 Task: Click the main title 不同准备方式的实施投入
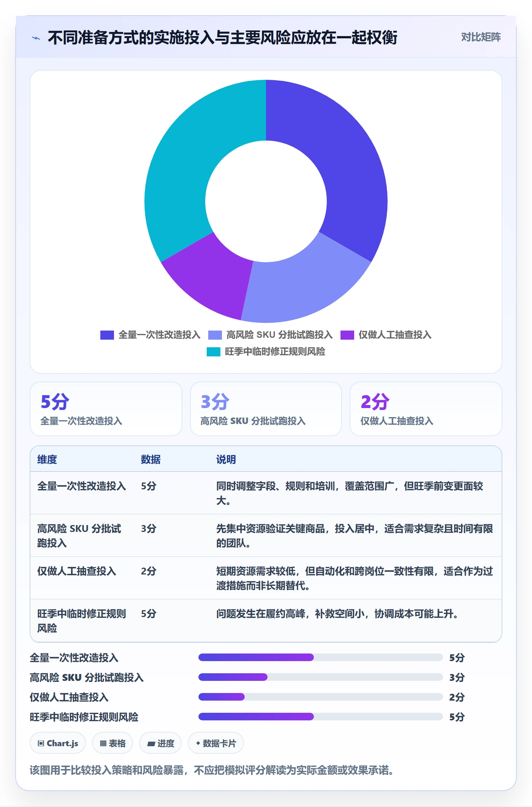point(222,38)
